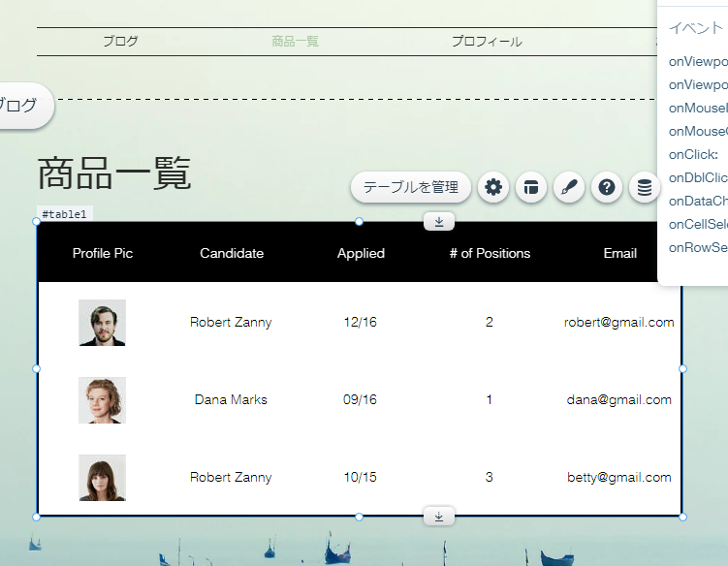The height and width of the screenshot is (566, 728).
Task: Click the right-middle table resize handle
Action: [682, 369]
